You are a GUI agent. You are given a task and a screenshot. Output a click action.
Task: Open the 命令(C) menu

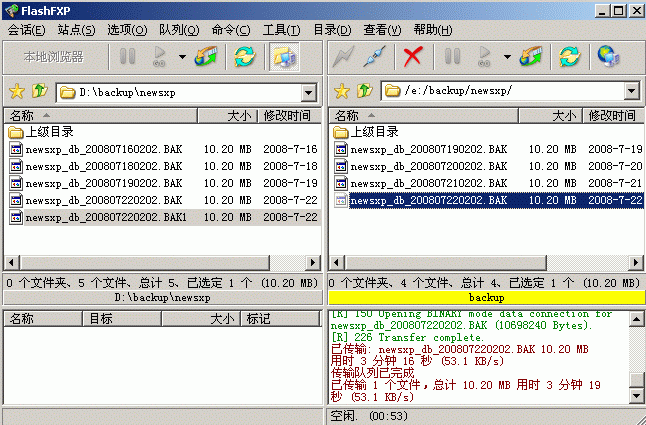tap(231, 30)
